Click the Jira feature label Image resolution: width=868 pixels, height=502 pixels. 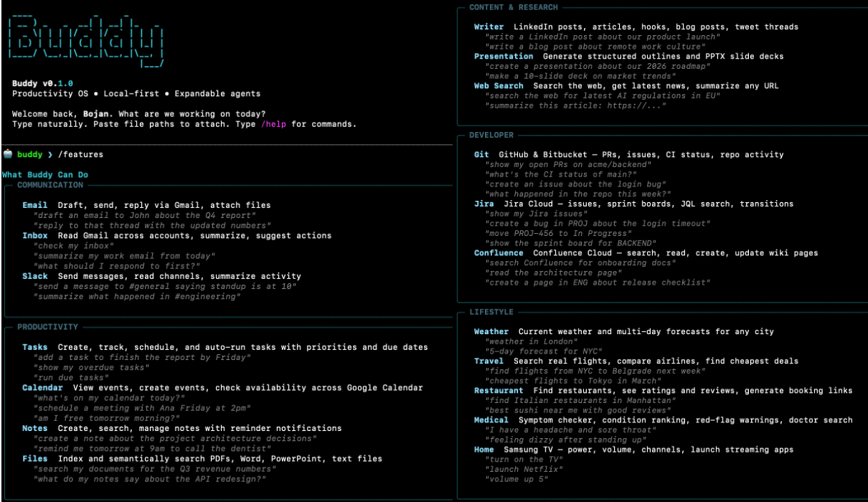coord(484,204)
